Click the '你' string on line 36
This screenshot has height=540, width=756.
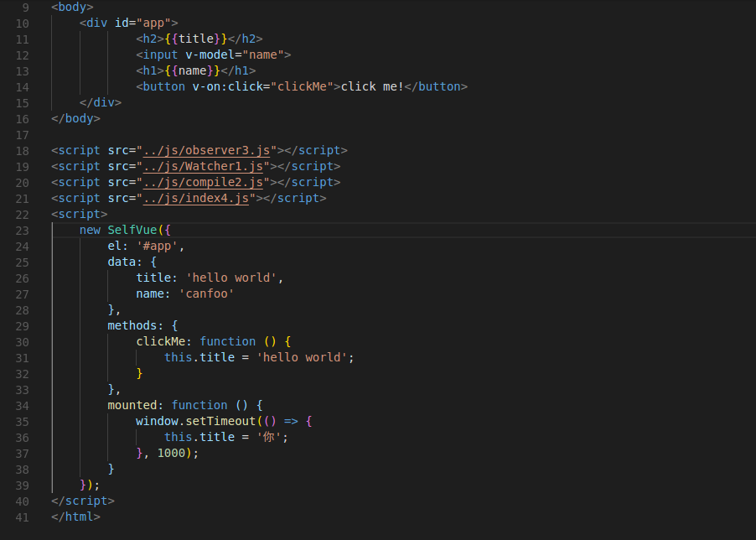click(268, 437)
